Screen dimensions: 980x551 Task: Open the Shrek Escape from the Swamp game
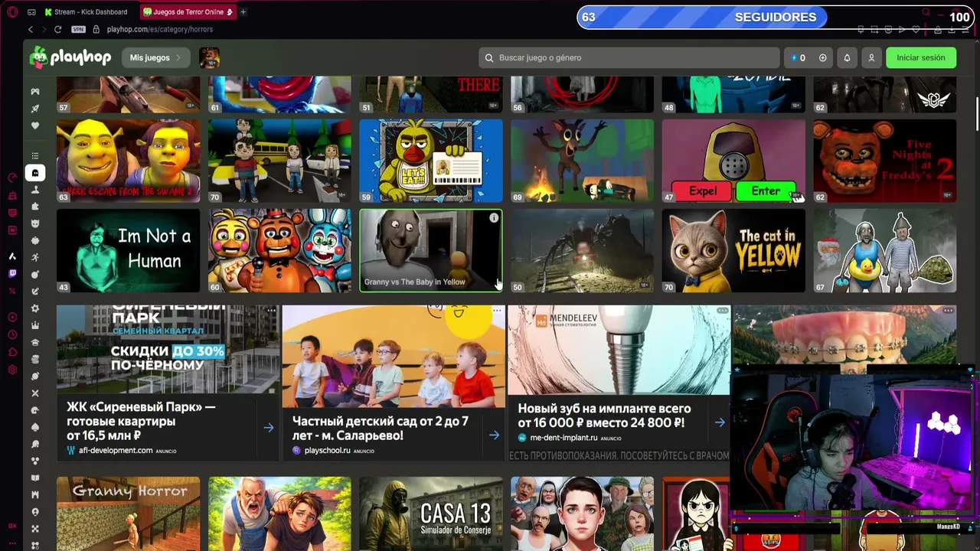coord(128,161)
